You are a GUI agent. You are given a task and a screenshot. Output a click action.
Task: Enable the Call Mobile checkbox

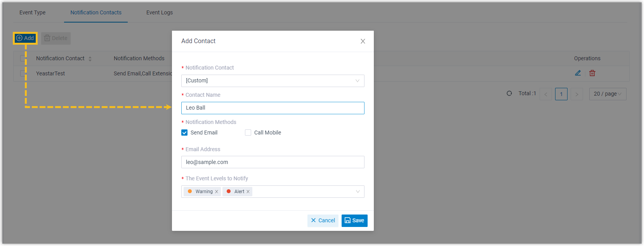point(248,133)
